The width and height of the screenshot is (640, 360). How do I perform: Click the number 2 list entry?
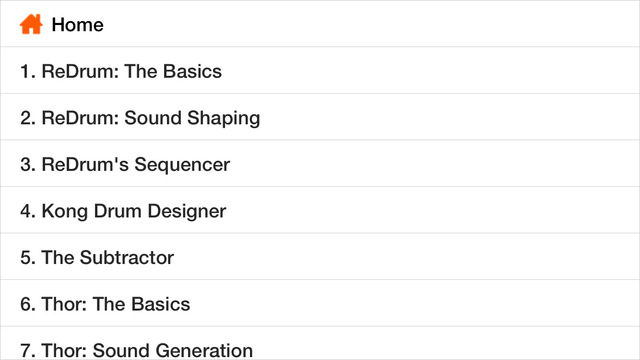point(320,117)
